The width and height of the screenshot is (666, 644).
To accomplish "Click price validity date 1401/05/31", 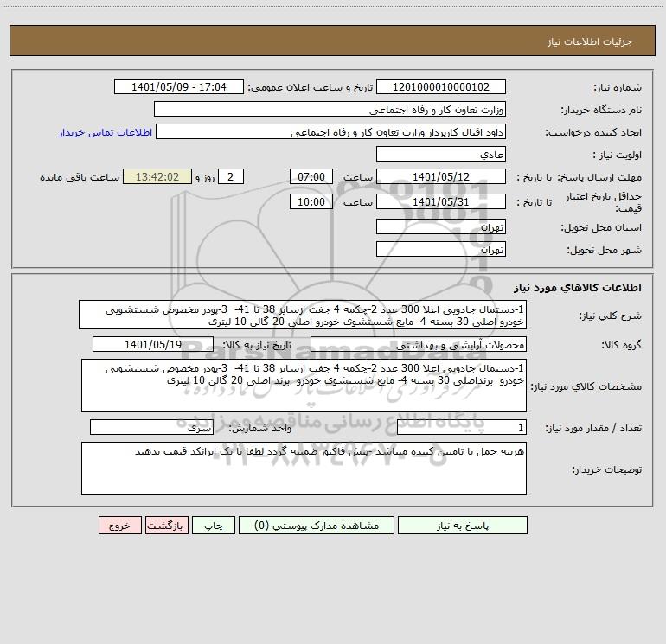I will (441, 201).
